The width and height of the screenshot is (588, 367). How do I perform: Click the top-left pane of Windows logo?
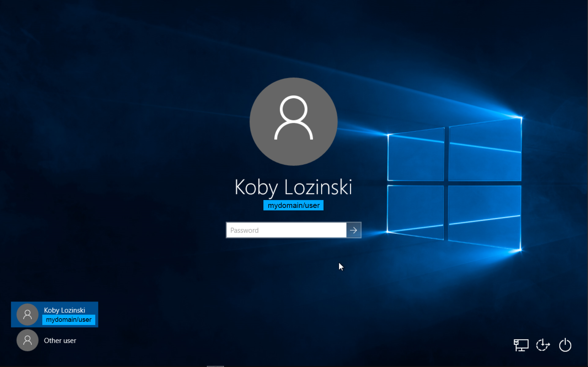coord(416,156)
